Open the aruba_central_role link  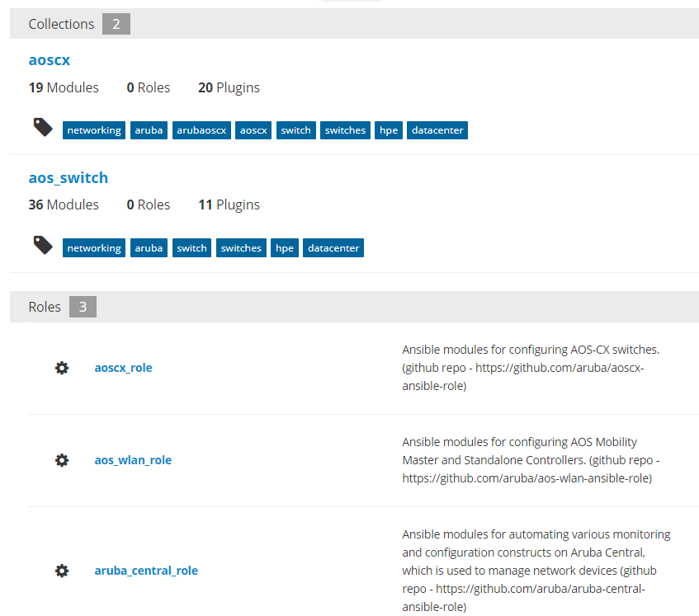146,571
